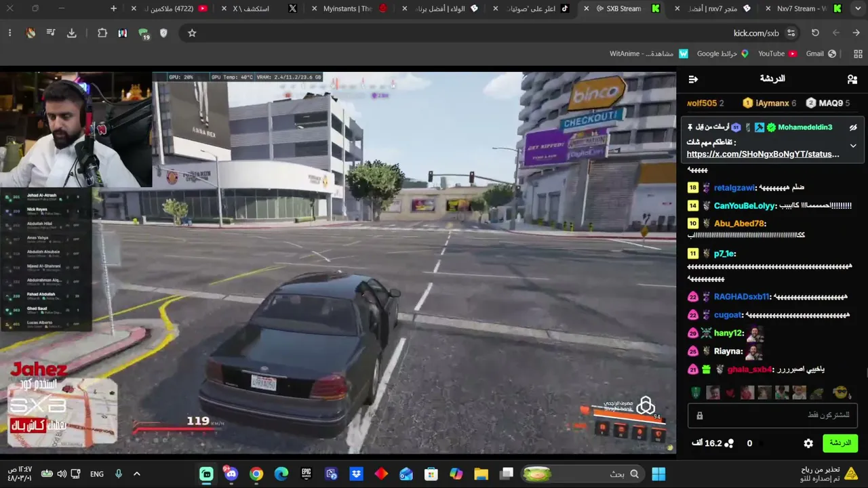Open the extensions puzzle icon
The image size is (868, 488).
(102, 33)
